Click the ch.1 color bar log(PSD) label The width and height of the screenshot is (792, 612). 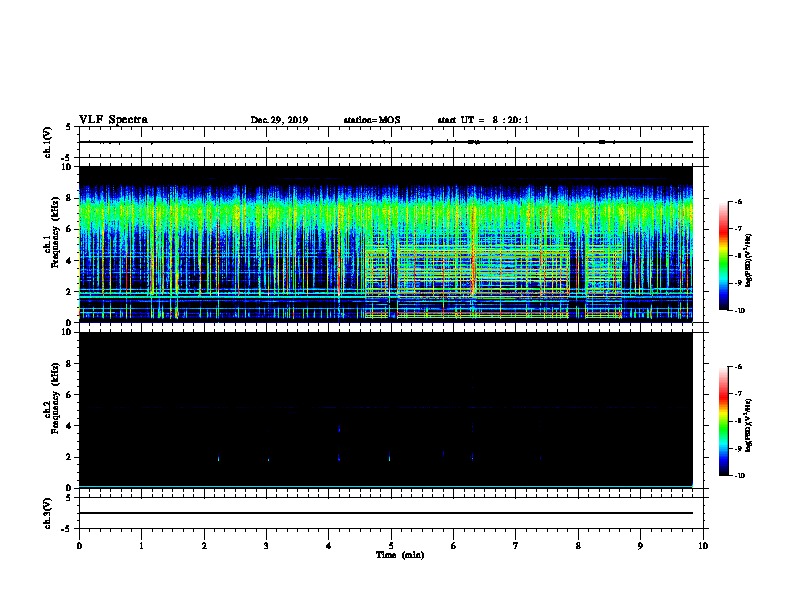749,261
